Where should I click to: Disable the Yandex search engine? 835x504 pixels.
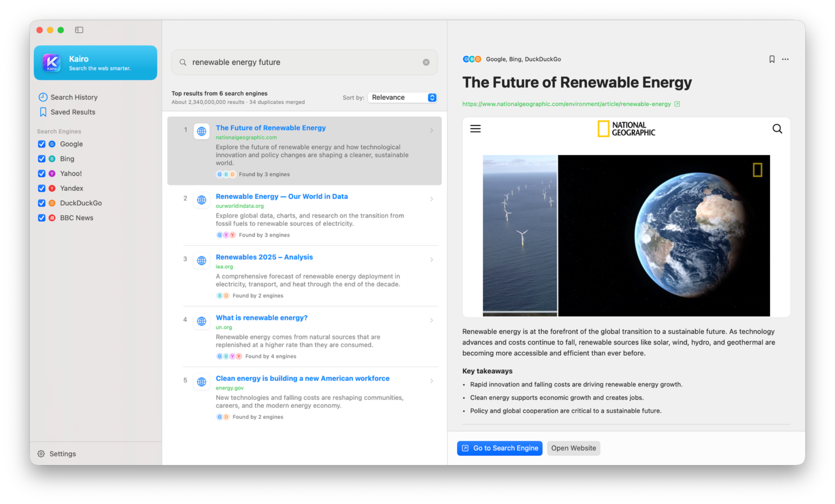(x=41, y=188)
